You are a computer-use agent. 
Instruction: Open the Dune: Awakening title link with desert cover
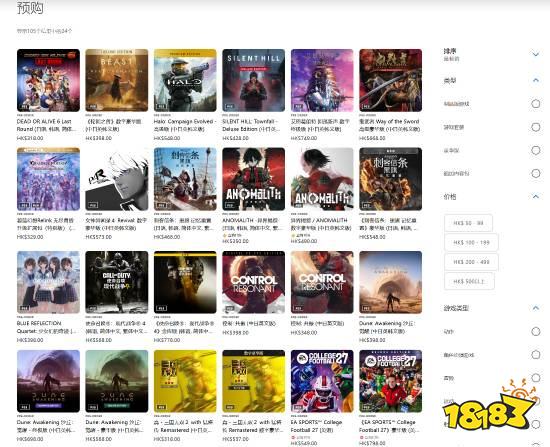click(387, 327)
